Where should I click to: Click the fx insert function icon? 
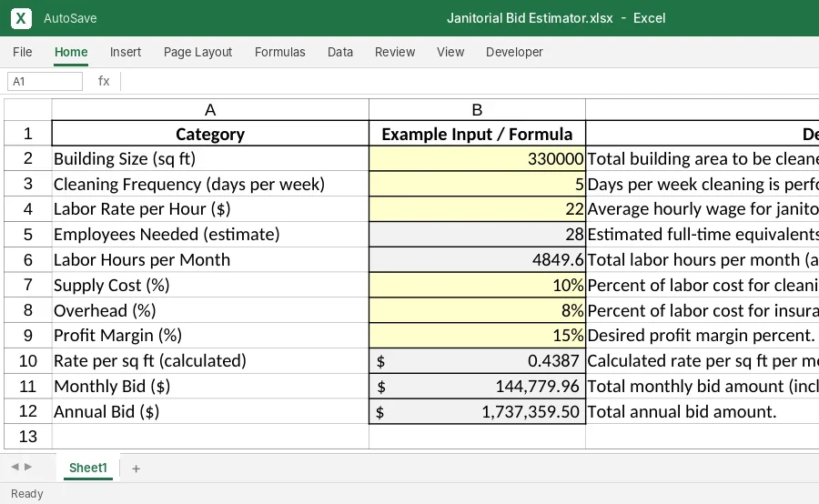104,81
